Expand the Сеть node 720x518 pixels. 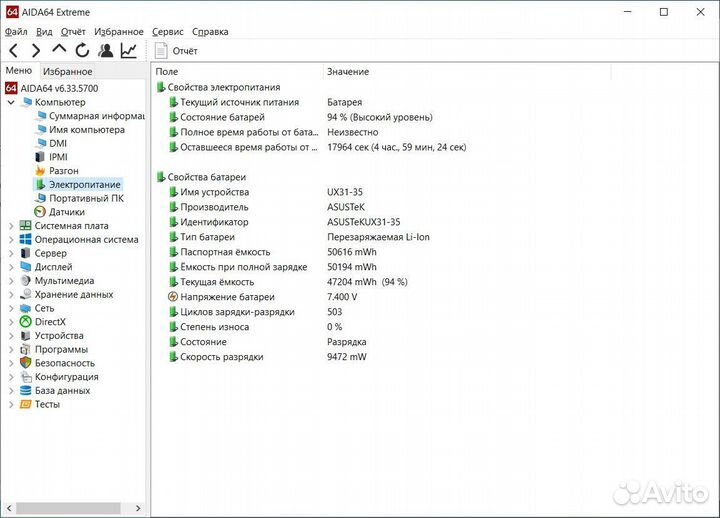click(x=11, y=309)
